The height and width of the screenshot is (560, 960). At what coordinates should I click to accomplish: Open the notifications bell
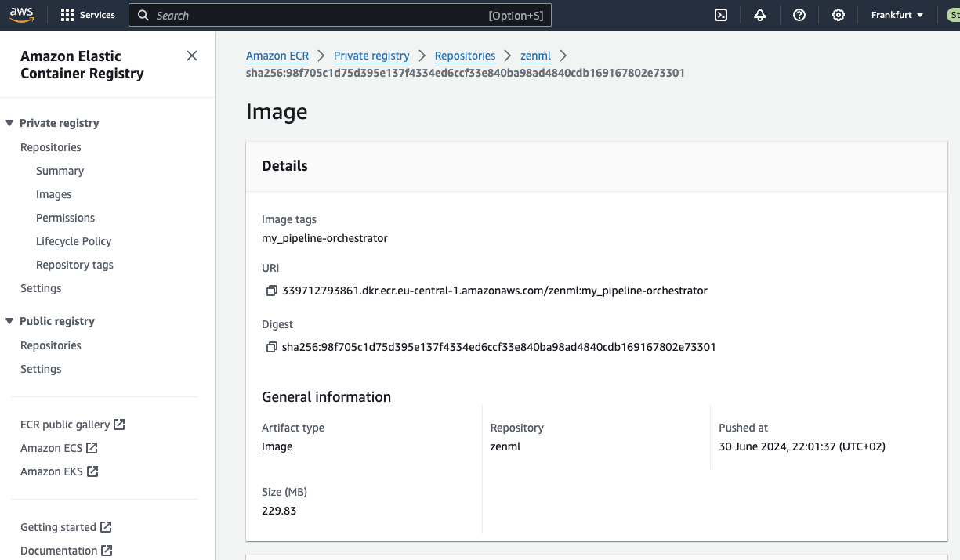(759, 14)
